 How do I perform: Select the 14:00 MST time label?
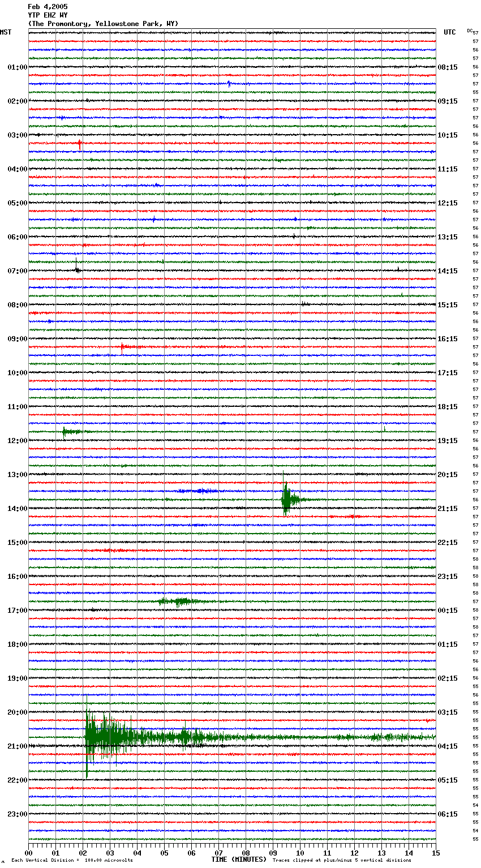(x=17, y=509)
